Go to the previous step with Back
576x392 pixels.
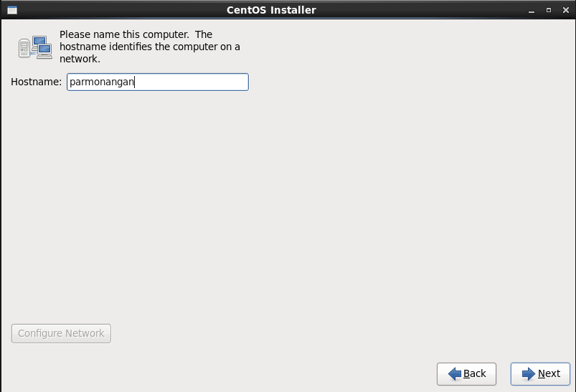pyautogui.click(x=466, y=373)
